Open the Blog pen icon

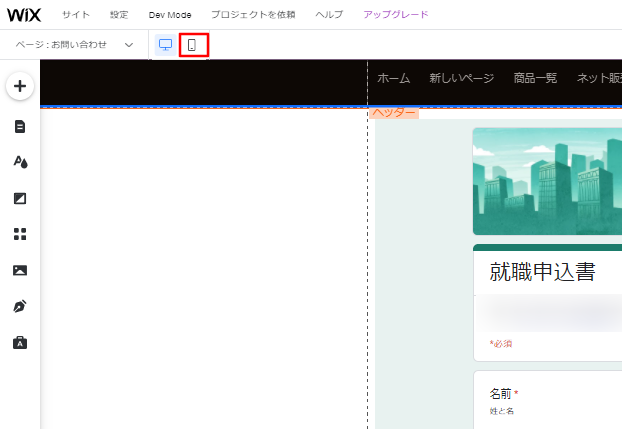click(x=20, y=306)
